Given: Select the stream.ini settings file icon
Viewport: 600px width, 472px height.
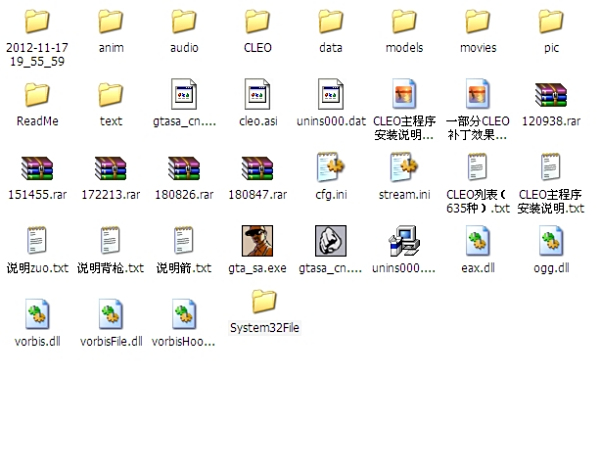Looking at the screenshot, I should (x=404, y=167).
